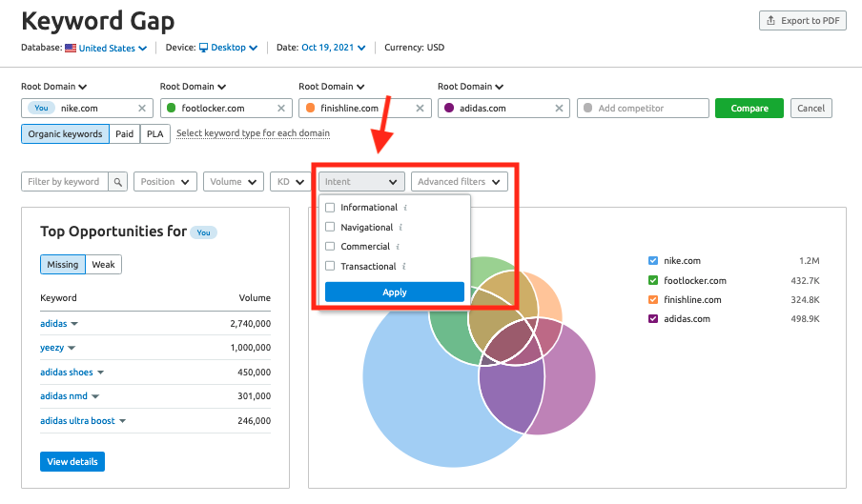The image size is (862, 504).
Task: Click the View details button
Action: tap(72, 462)
